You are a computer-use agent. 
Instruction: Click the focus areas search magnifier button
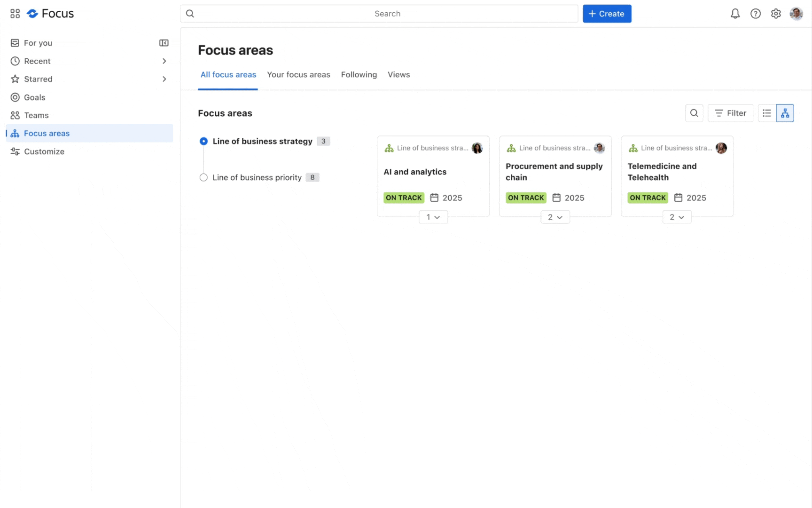click(x=694, y=113)
